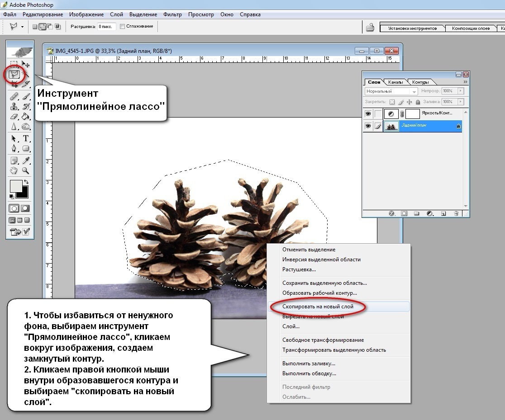Viewport: 505px width, 420px height.
Task: Toggle lock position cross icon
Action: point(410,102)
